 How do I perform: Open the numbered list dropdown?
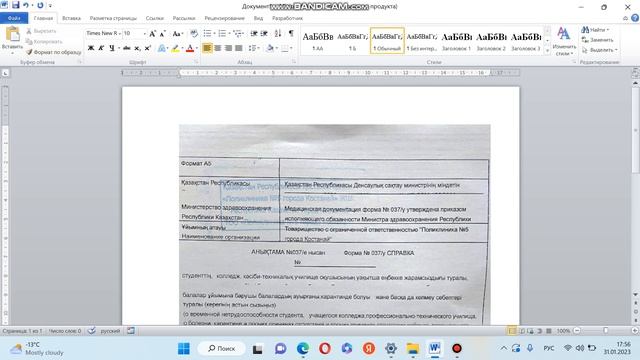229,33
